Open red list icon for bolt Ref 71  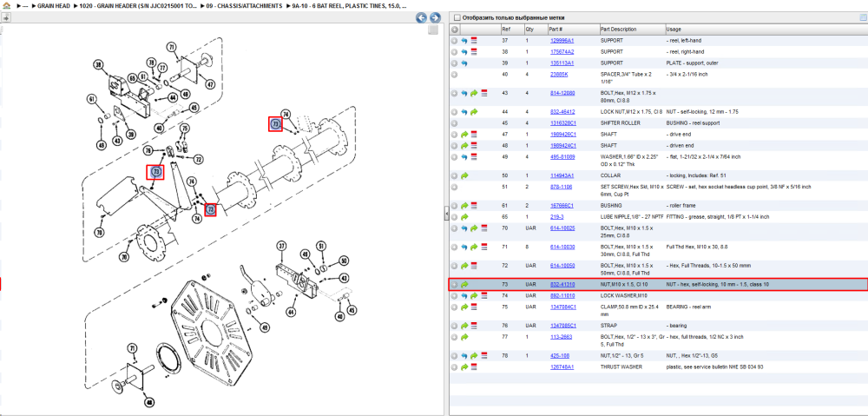(x=483, y=247)
